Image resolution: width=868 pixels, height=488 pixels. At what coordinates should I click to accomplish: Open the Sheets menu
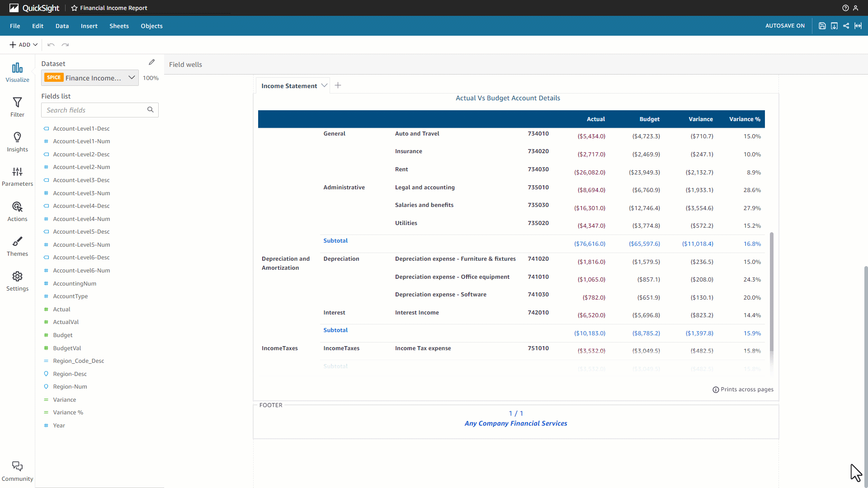click(119, 26)
